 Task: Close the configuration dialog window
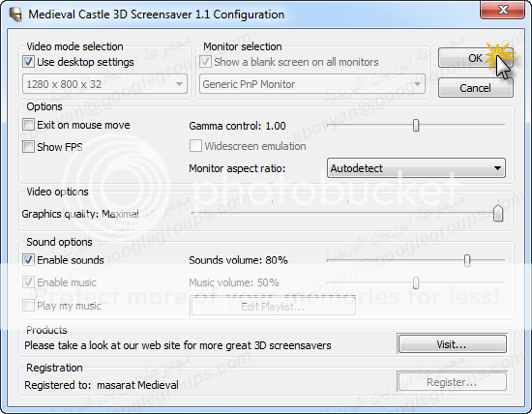point(502,10)
